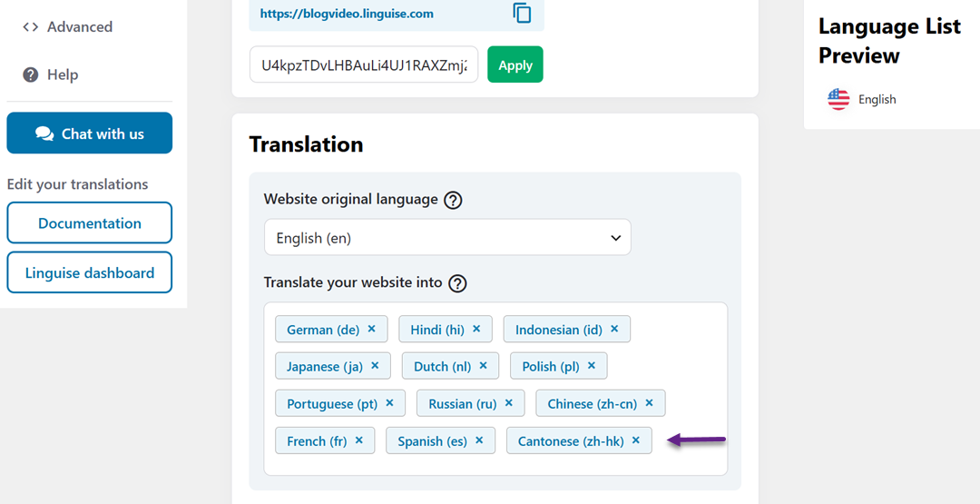Viewport: 980px width, 504px height.
Task: Show help for Translate your website into
Action: 458,283
